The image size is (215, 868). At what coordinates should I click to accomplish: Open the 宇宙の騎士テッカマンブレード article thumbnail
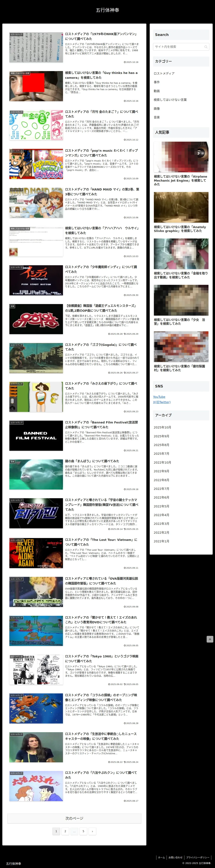[x=36, y=513]
